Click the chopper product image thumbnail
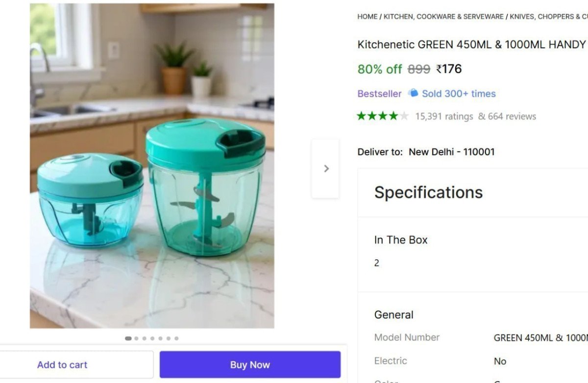 click(152, 166)
